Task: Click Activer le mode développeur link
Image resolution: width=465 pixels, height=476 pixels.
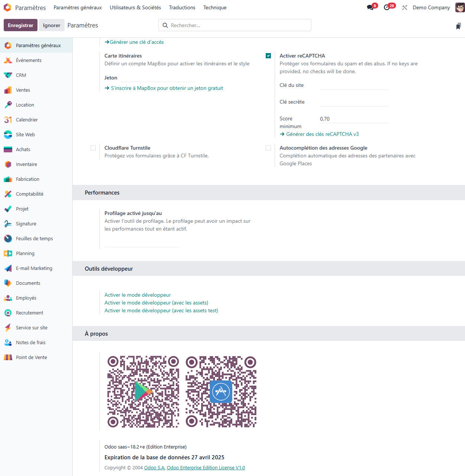Action: click(138, 295)
